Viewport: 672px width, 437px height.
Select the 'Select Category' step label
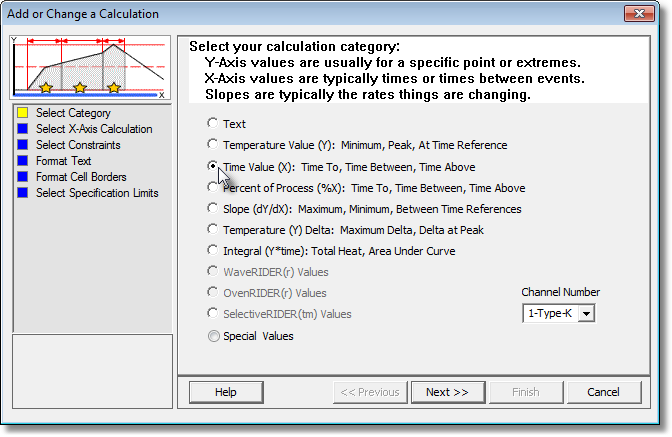(73, 113)
